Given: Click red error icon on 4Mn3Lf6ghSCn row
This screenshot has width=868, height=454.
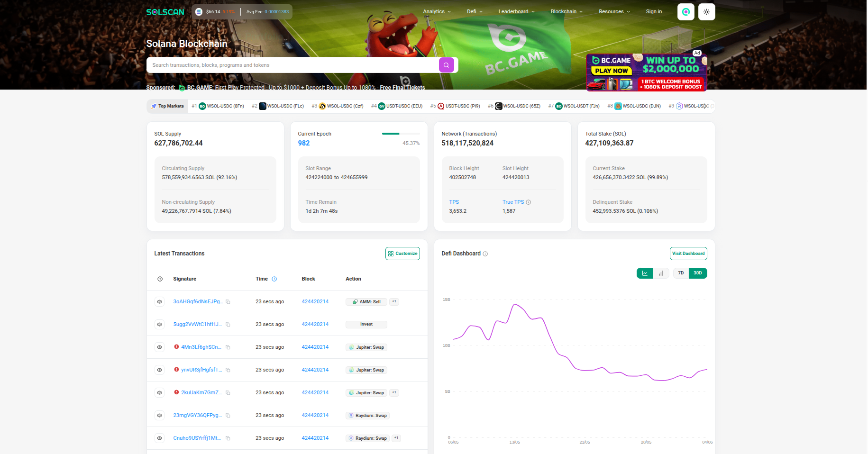Looking at the screenshot, I should [176, 347].
